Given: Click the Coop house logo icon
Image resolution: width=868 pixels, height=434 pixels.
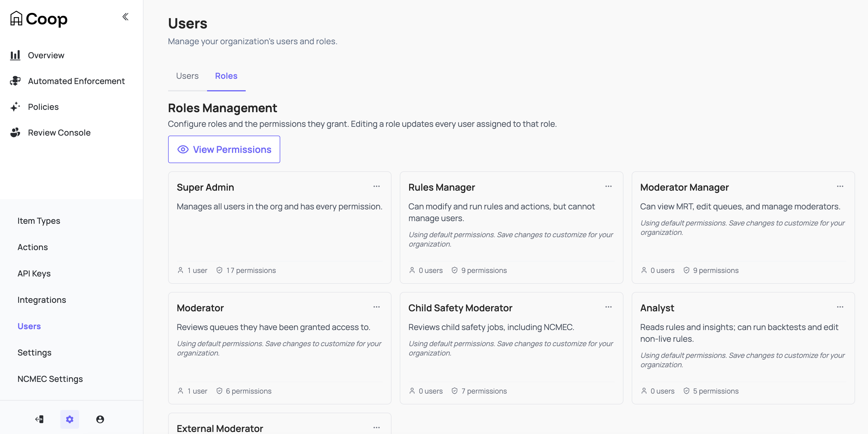Looking at the screenshot, I should click(x=16, y=18).
